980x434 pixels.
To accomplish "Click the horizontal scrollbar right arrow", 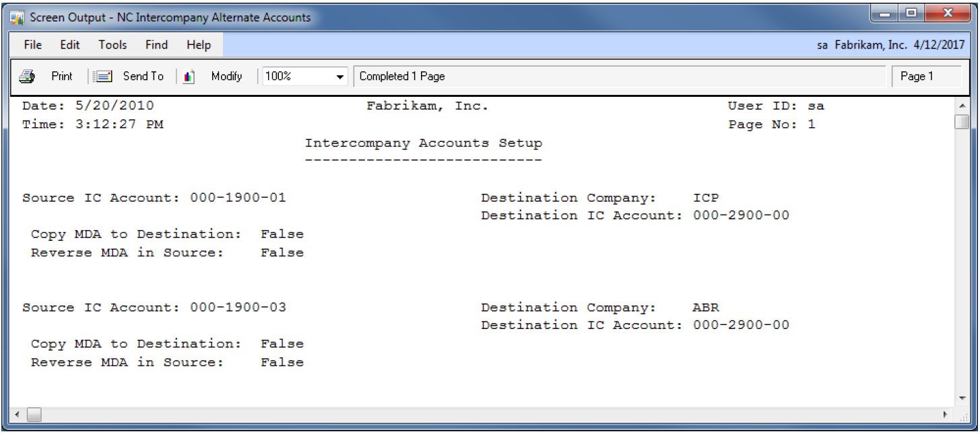I will coord(946,414).
